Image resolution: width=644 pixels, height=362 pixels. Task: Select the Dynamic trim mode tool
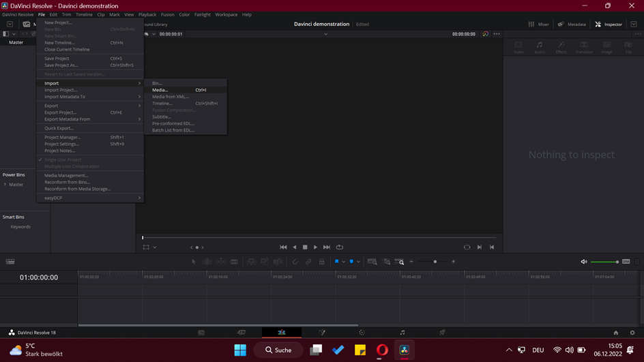pyautogui.click(x=221, y=262)
